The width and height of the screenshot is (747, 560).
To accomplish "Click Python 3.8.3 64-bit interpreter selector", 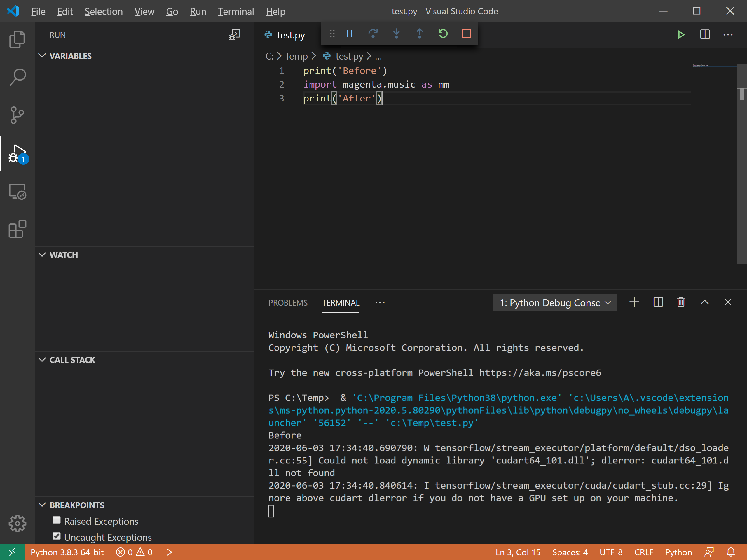I will point(67,552).
